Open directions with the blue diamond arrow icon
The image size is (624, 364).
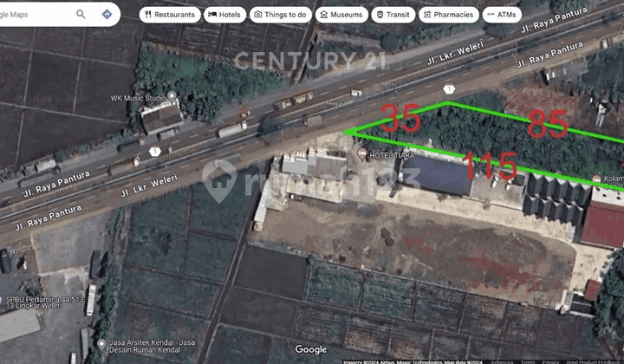pos(107,15)
